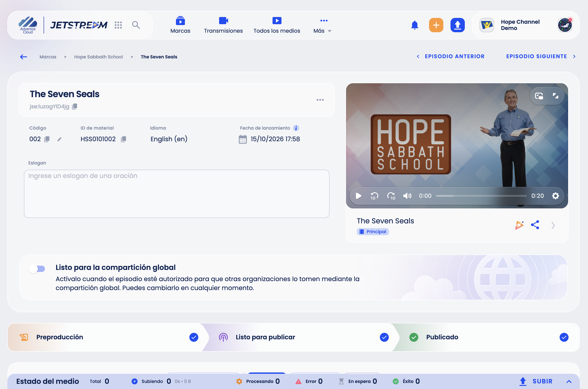Open video player settings gear
This screenshot has height=389, width=588.
(555, 196)
